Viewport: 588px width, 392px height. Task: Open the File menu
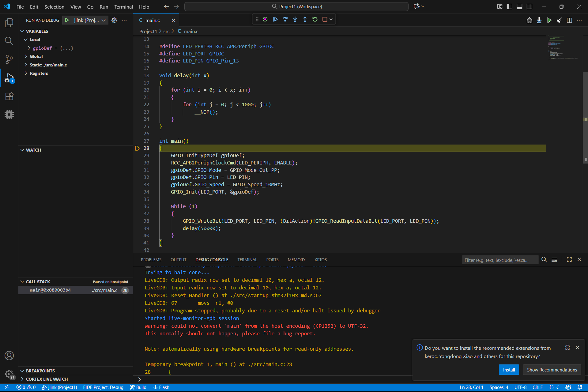[20, 7]
